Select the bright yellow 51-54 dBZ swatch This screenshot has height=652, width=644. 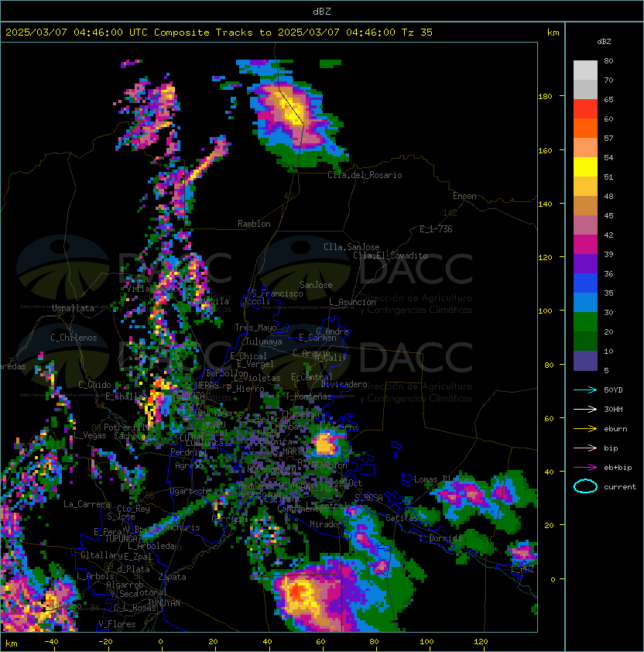point(585,166)
